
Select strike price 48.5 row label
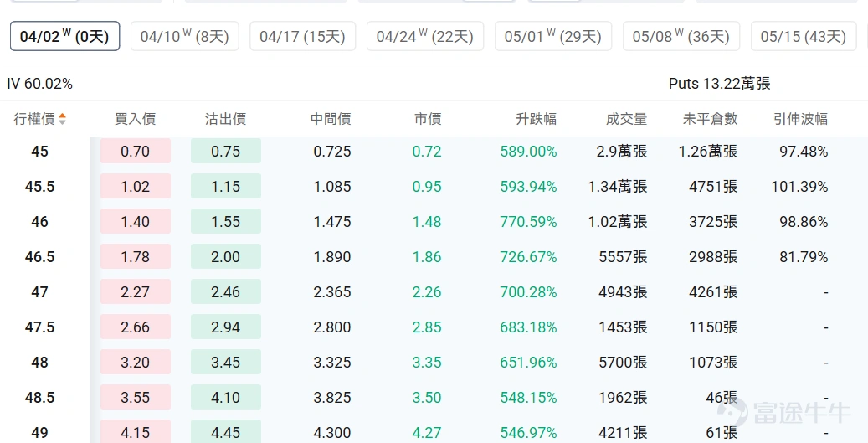click(x=40, y=397)
